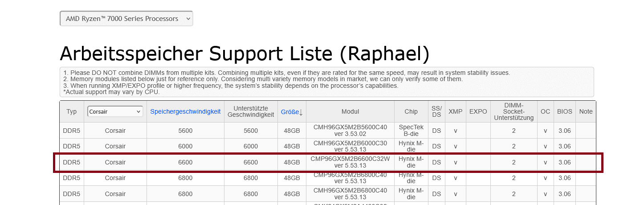Click the Größe sort arrow icon
The height and width of the screenshot is (205, 644).
click(x=301, y=112)
